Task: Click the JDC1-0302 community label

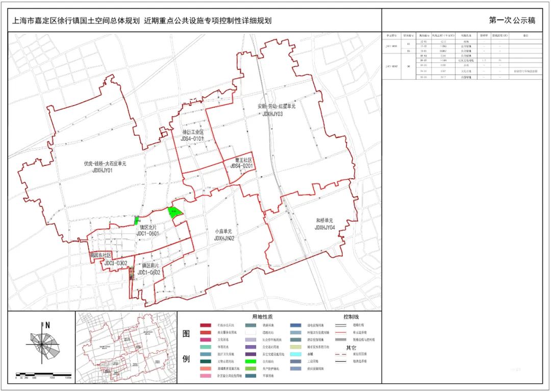Action: 116,263
